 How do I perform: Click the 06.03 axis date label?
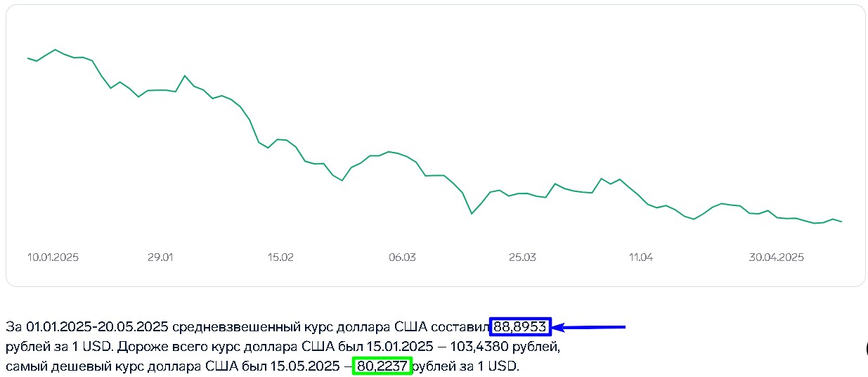tap(402, 257)
